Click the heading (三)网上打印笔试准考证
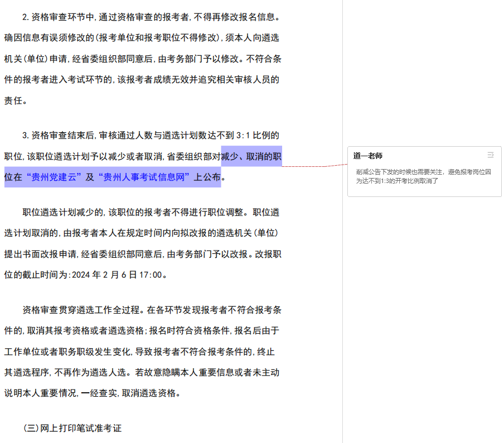504x443 pixels. coord(72,428)
